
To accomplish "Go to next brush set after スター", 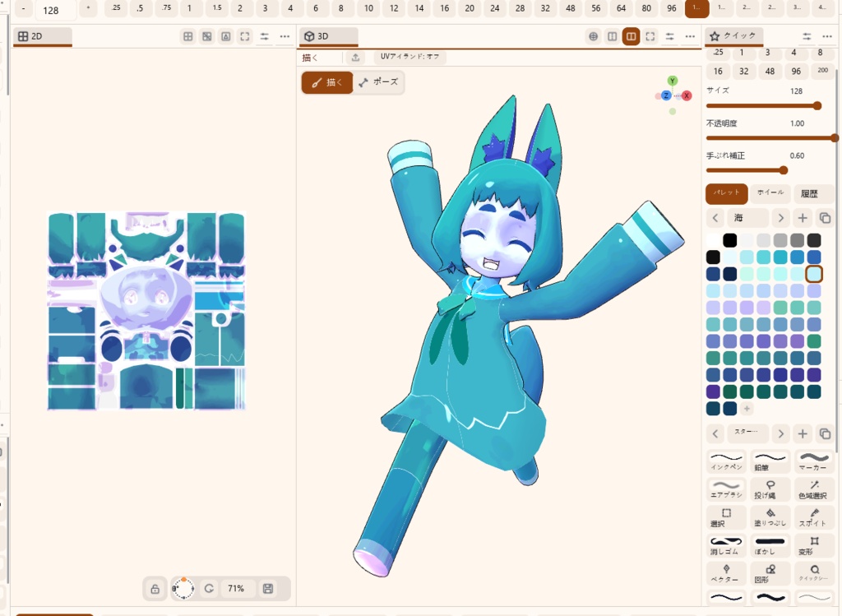I will (781, 433).
